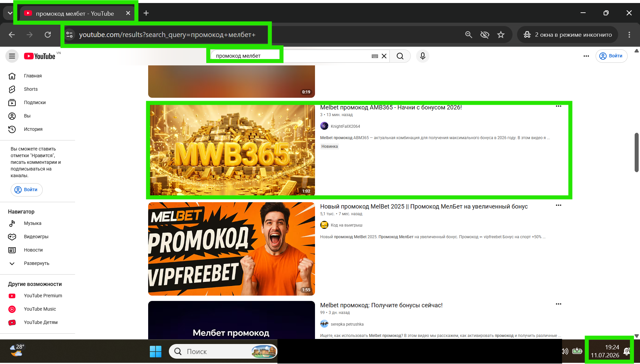Open the YouTube guide hamburger menu

[x=12, y=56]
